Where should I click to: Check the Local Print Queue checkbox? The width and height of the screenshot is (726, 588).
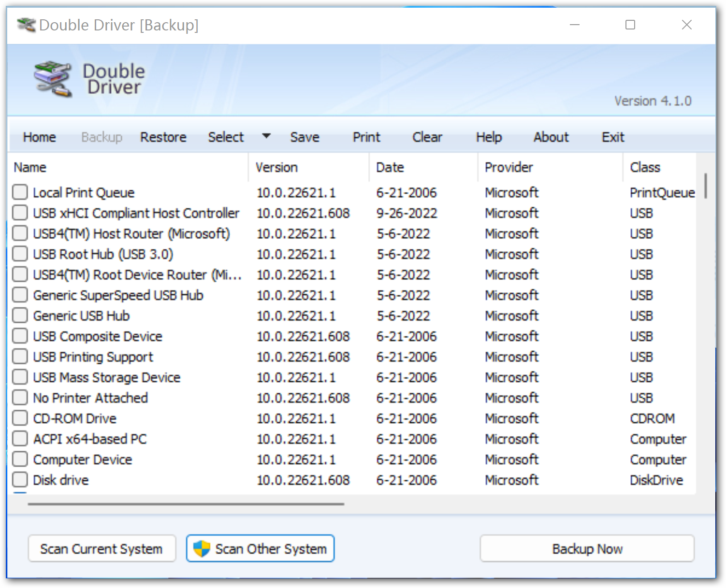(20, 192)
